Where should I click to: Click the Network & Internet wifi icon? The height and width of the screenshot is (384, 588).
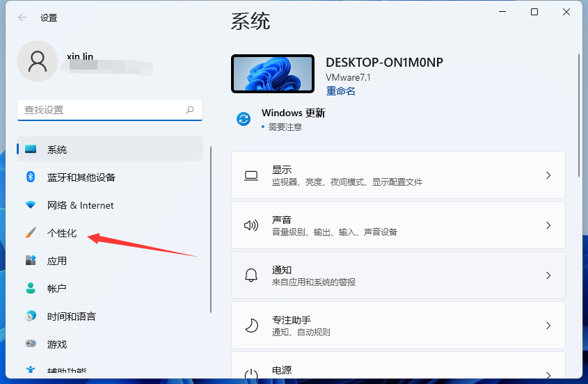pyautogui.click(x=31, y=205)
